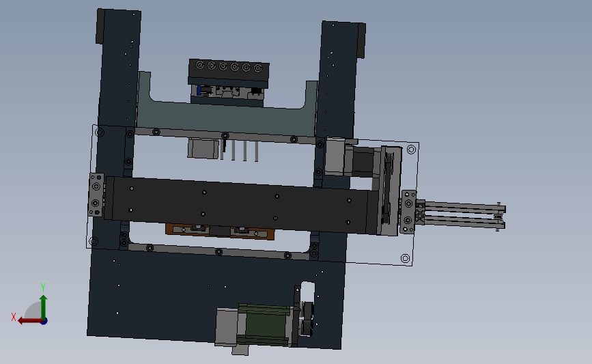Select the rounded slot in the base plate
The image size is (592, 364).
308,292
